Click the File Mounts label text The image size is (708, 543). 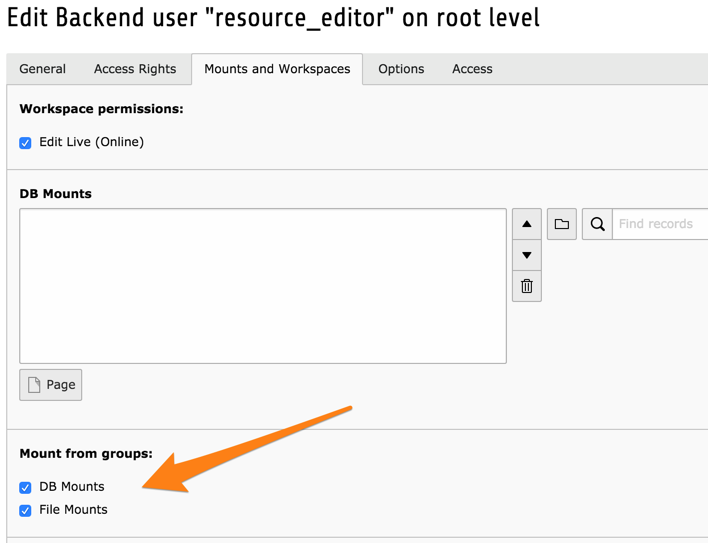(73, 510)
